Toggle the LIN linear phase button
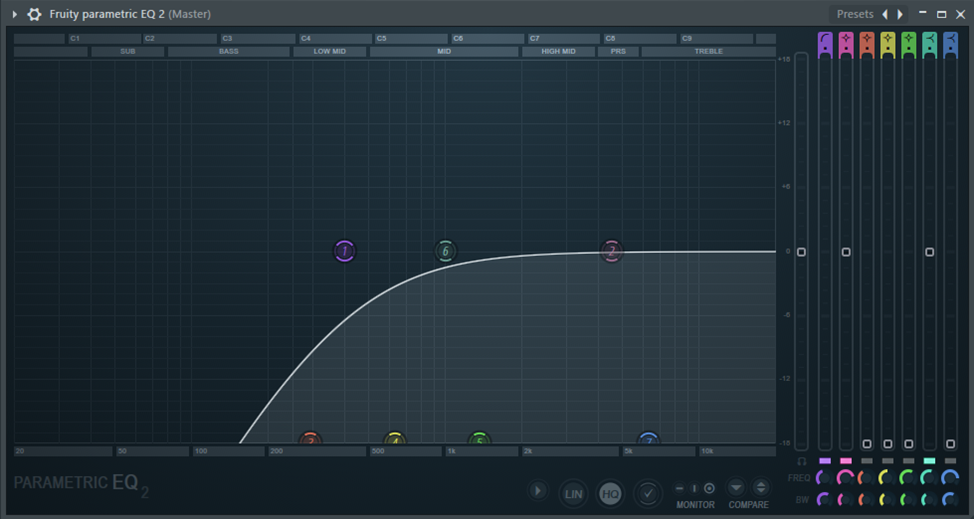The height and width of the screenshot is (519, 974). tap(573, 494)
